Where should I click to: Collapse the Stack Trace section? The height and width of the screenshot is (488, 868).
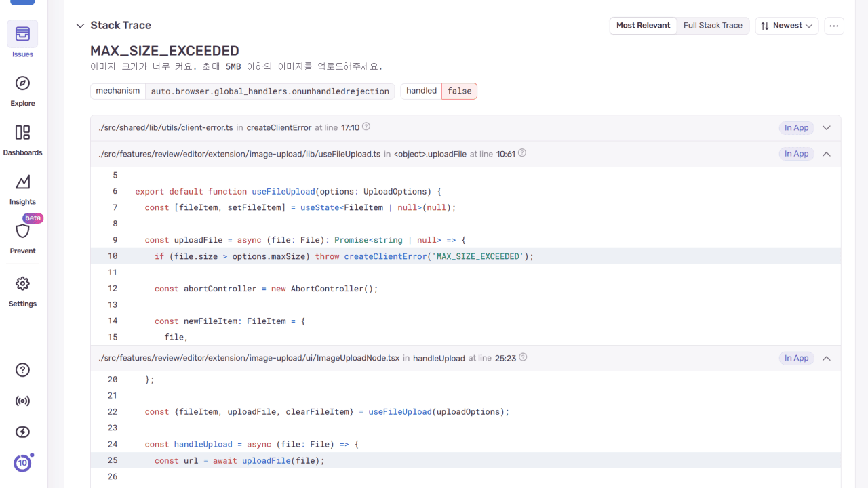pos(80,26)
